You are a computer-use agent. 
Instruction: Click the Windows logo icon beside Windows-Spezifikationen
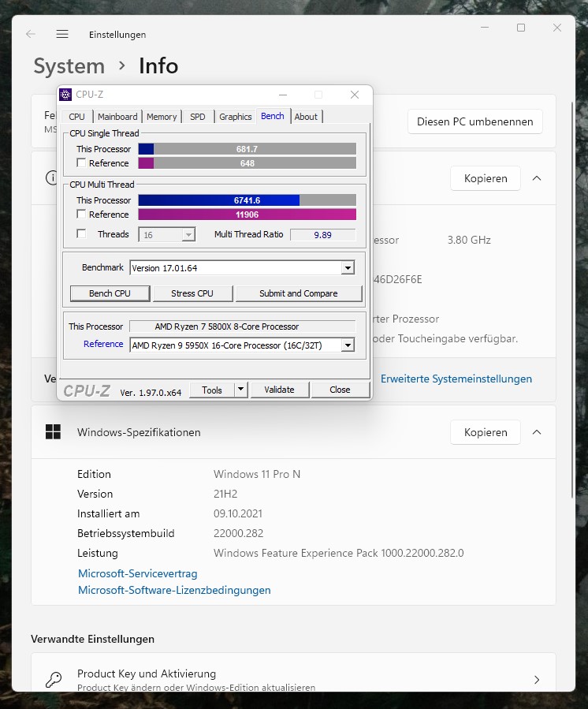click(54, 432)
